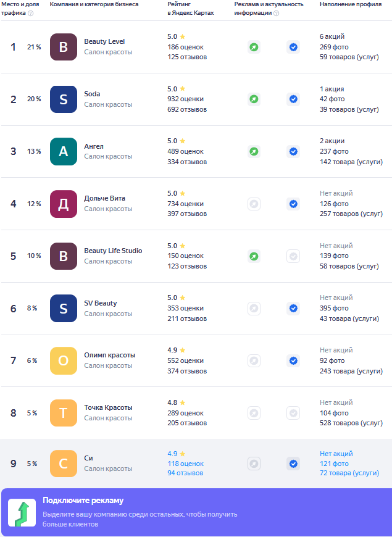Image resolution: width=392 pixels, height=537 pixels.
Task: Click the Soda logo tile
Action: 64,99
